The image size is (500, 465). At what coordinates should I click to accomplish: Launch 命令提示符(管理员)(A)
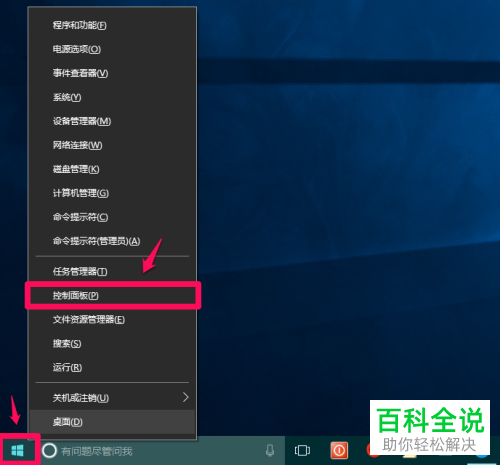(113, 241)
